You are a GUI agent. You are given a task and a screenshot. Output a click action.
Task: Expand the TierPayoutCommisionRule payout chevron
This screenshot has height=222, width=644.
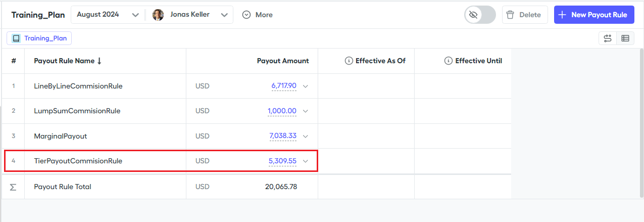[305, 161]
